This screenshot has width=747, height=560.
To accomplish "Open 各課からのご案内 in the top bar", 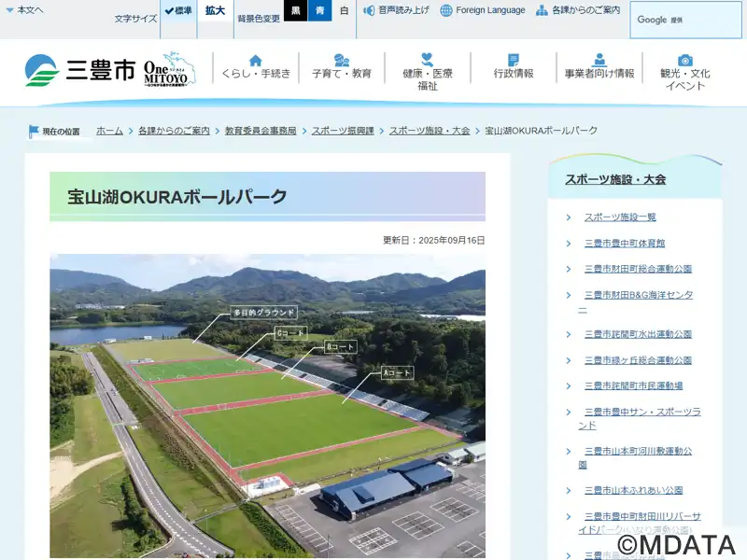I will coord(578,10).
